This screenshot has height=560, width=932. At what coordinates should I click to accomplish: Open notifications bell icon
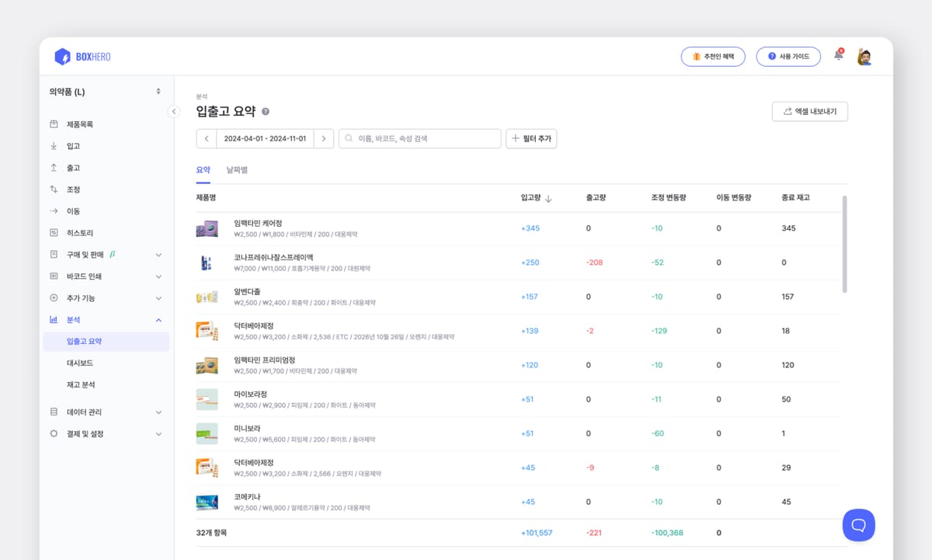click(839, 55)
